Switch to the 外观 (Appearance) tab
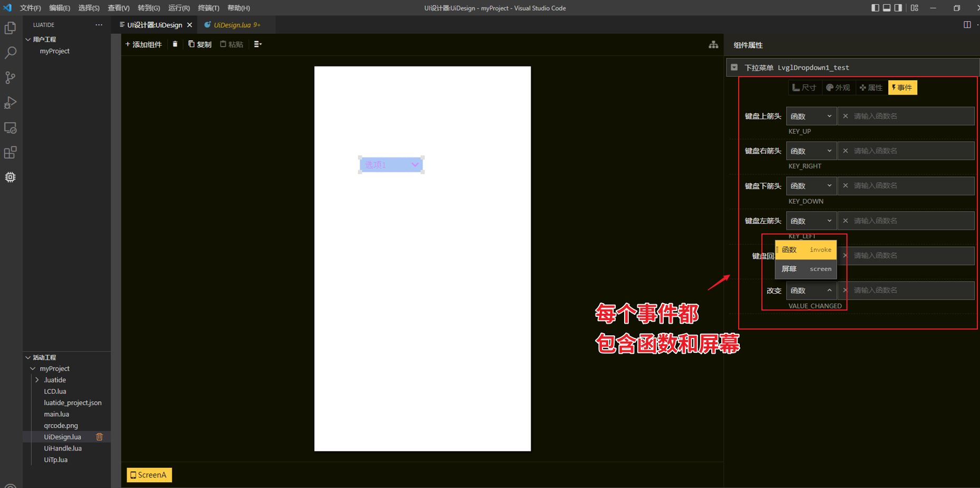This screenshot has height=488, width=980. 838,87
